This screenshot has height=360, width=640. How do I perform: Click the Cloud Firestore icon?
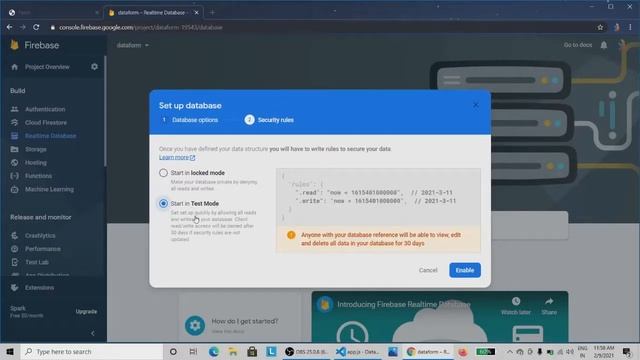coord(15,122)
